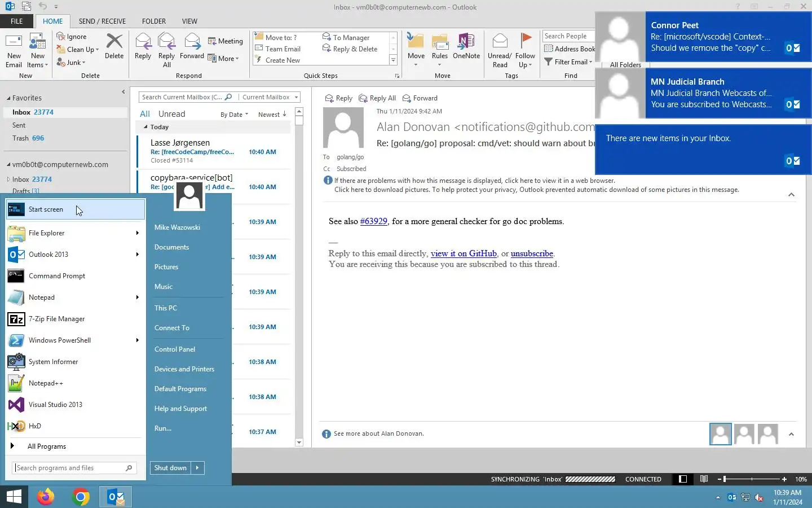Launch Visual Studio 2013 from Start menu
The image size is (812, 508).
tap(76, 405)
